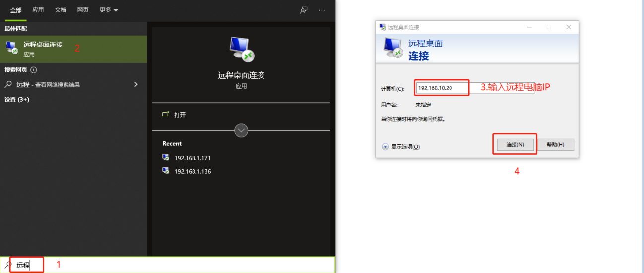
Task: Switch to the 网页 tab
Action: pyautogui.click(x=83, y=10)
